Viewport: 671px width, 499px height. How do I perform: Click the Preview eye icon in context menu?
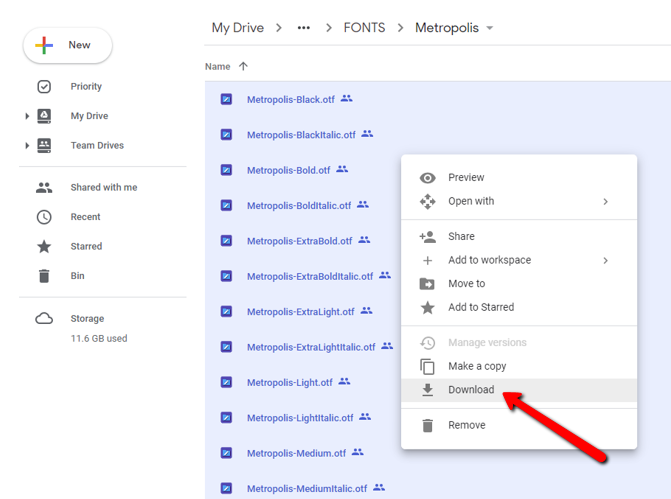(x=427, y=178)
